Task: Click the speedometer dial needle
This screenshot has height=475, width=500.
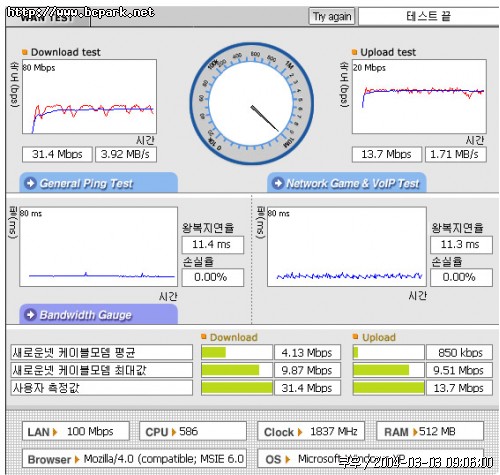Action: [x=264, y=118]
